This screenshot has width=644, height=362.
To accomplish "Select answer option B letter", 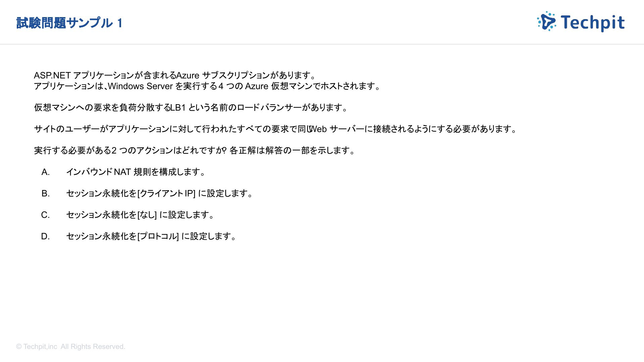I will click(46, 193).
